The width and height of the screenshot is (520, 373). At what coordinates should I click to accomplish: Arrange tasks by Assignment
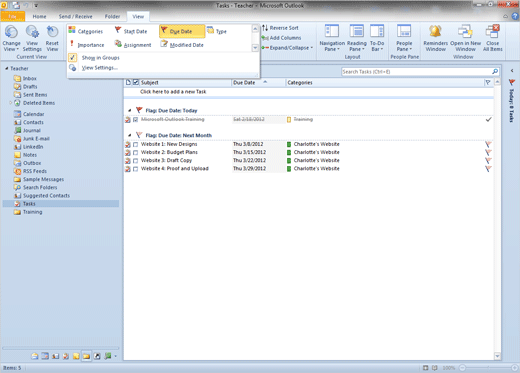click(133, 45)
